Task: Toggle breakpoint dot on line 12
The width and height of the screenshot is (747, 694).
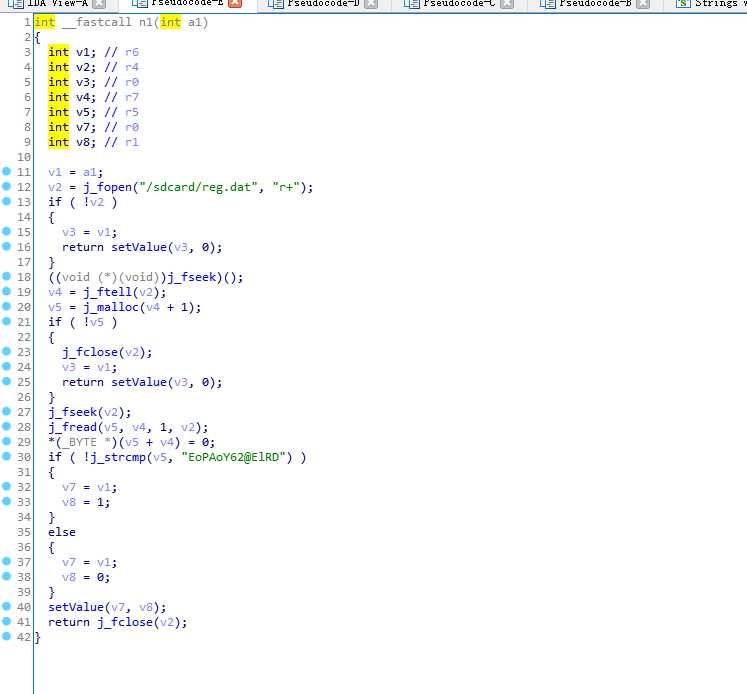Action: click(x=6, y=187)
